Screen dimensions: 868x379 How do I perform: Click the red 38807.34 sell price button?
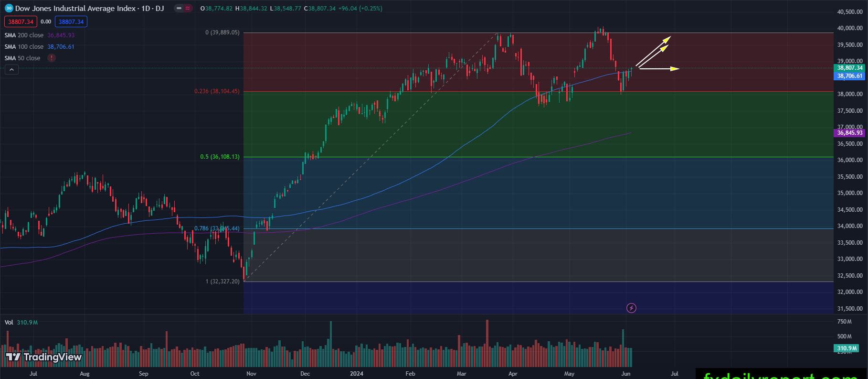[x=20, y=22]
